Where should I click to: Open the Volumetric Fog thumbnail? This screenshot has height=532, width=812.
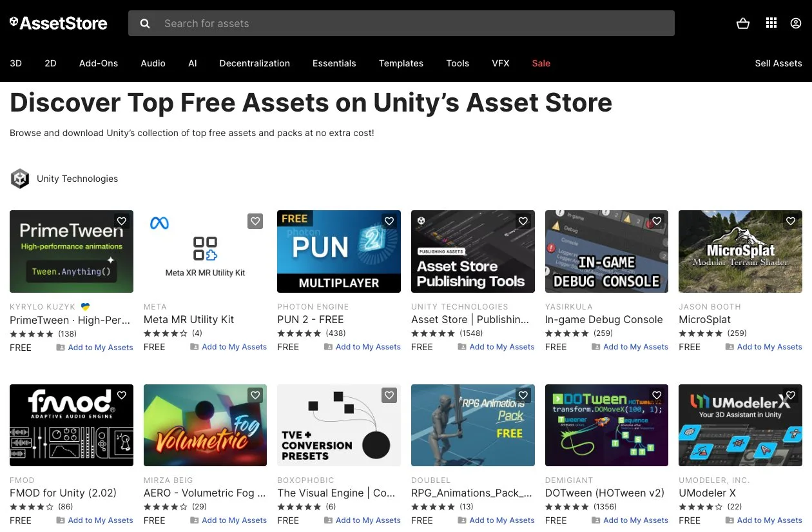coord(205,426)
